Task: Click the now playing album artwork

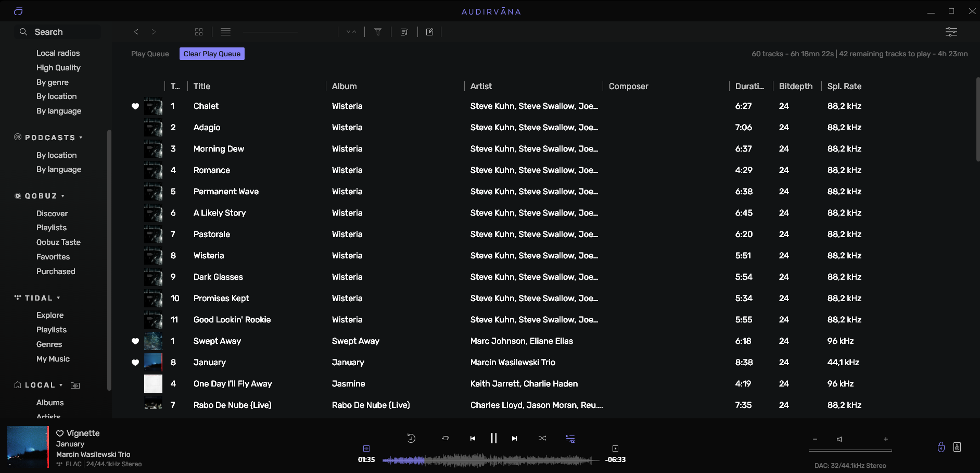Action: coord(28,447)
